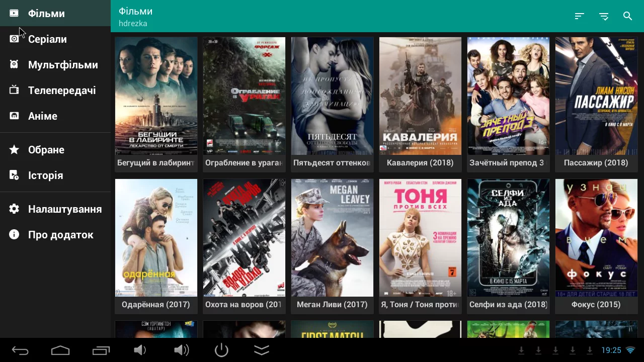Open the recent apps icon

point(101,350)
